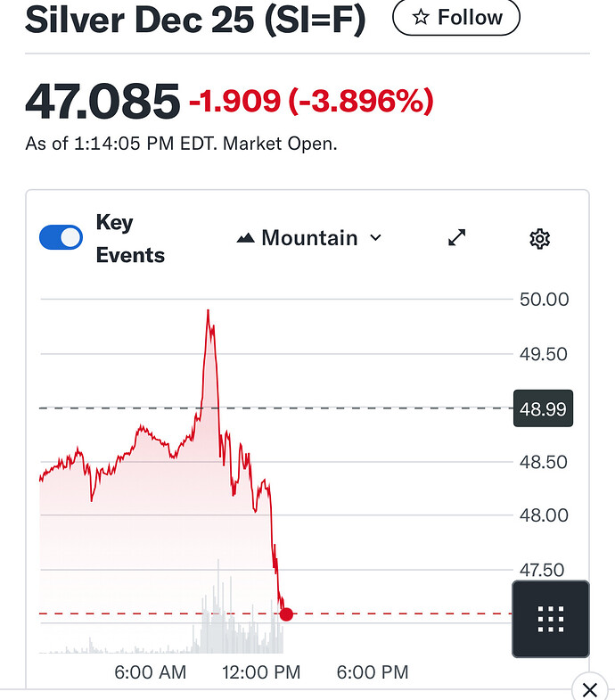Click the Key Events label
The image size is (615, 700).
pyautogui.click(x=130, y=239)
